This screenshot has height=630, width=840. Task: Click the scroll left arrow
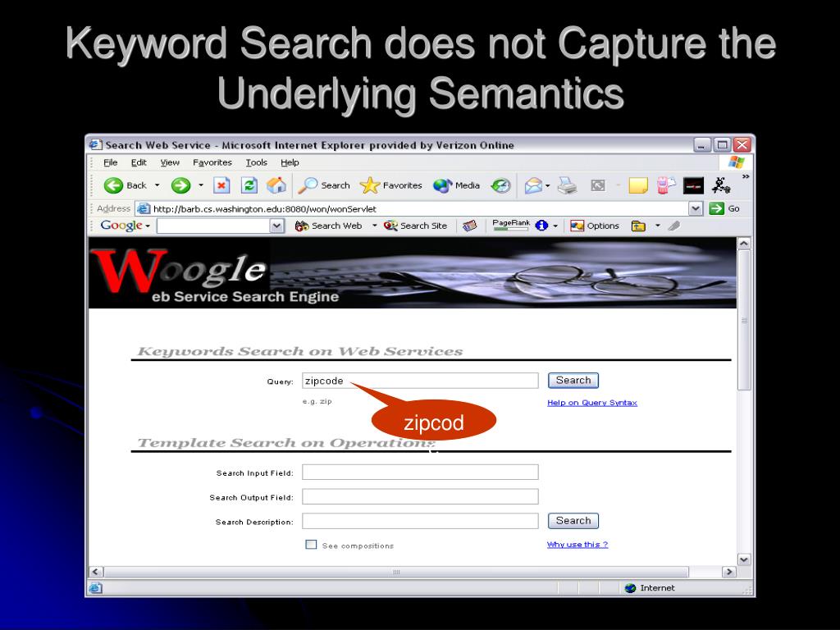(x=96, y=572)
